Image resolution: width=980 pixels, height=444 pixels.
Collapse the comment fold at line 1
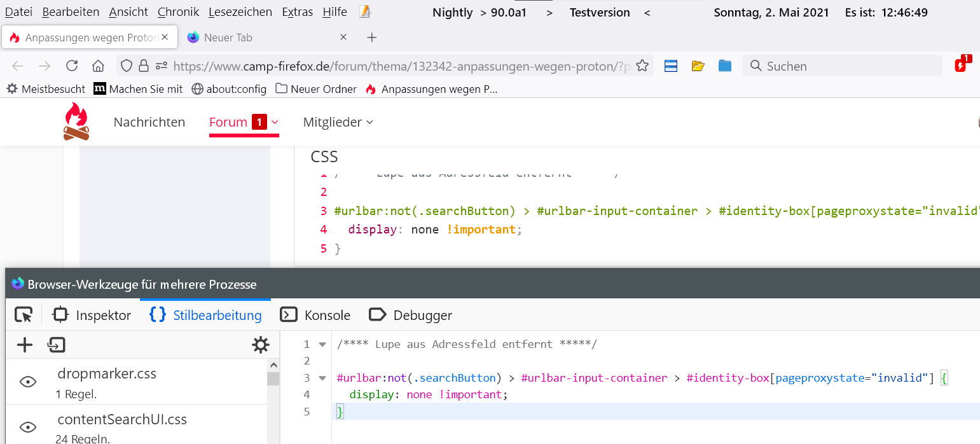[322, 344]
